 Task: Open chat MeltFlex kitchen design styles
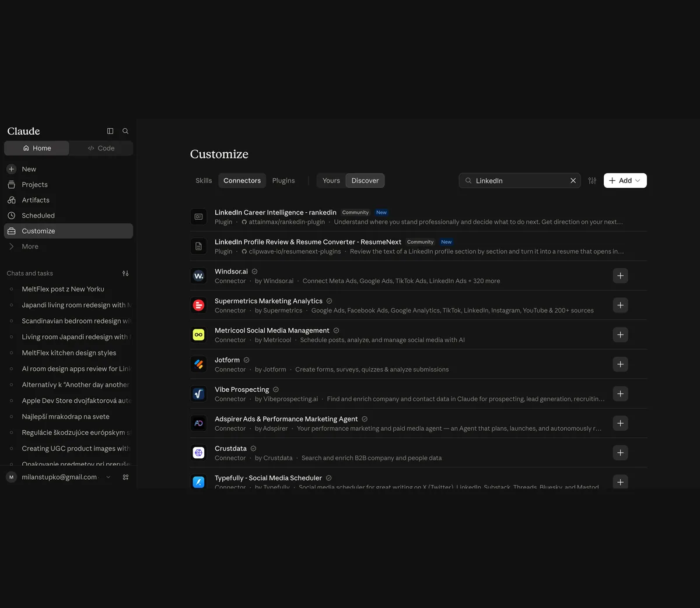(68, 353)
